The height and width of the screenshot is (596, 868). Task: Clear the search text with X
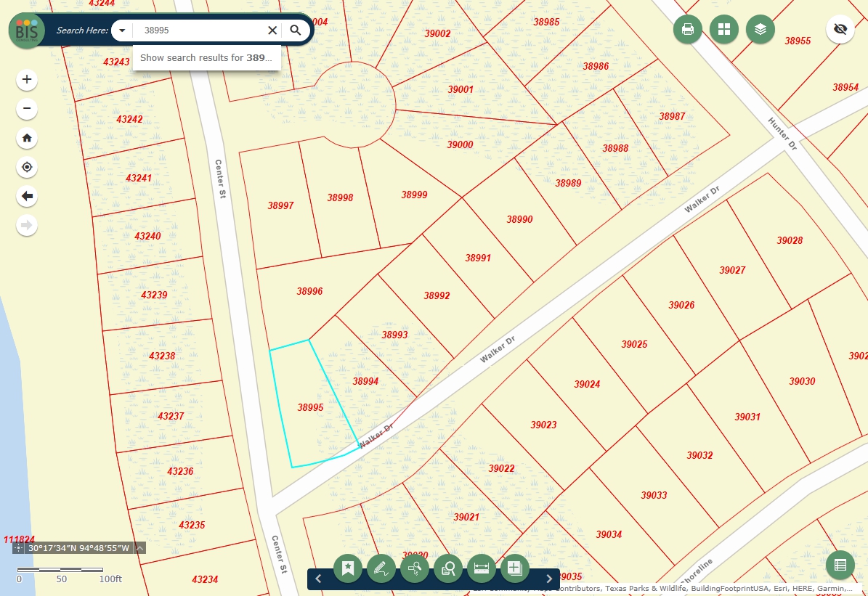[x=272, y=30]
